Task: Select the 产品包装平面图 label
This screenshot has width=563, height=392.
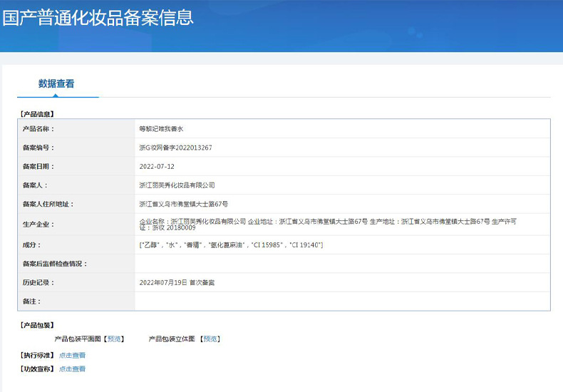Action: coord(78,339)
